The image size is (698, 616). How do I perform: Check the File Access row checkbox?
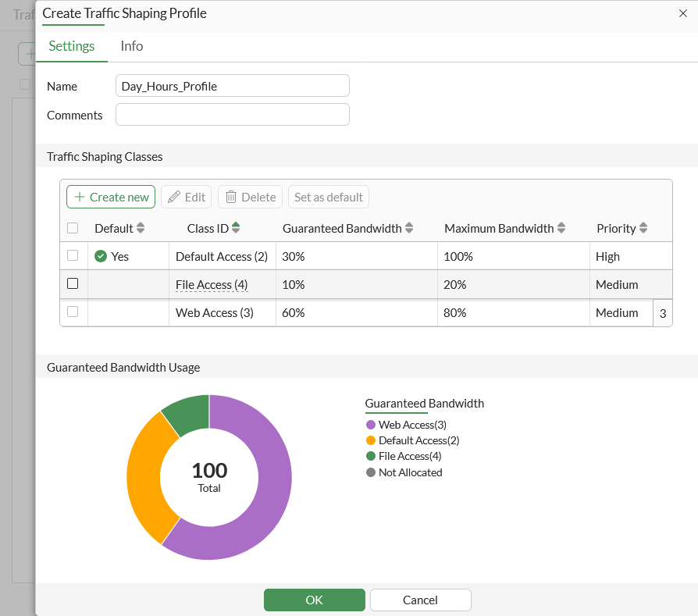pyautogui.click(x=73, y=284)
